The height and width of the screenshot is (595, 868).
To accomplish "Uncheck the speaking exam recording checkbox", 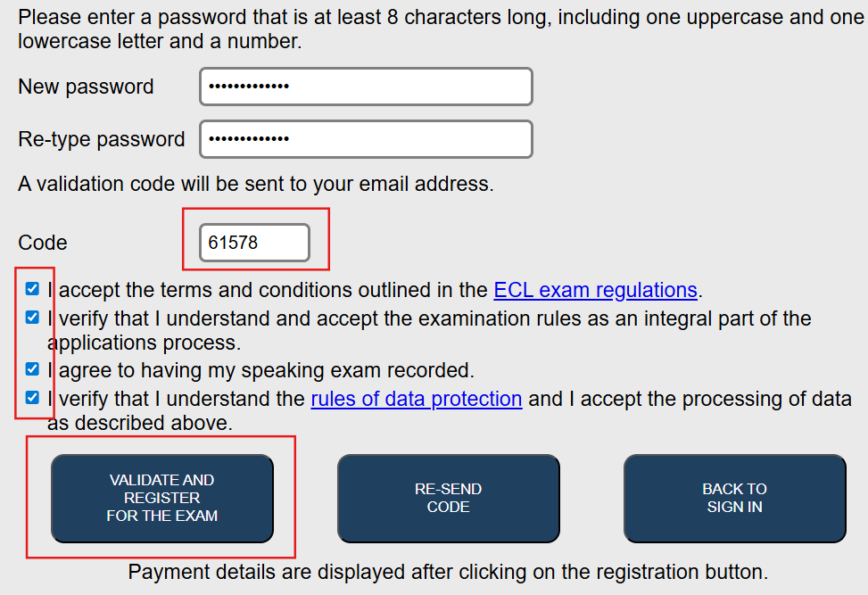I will (x=33, y=369).
